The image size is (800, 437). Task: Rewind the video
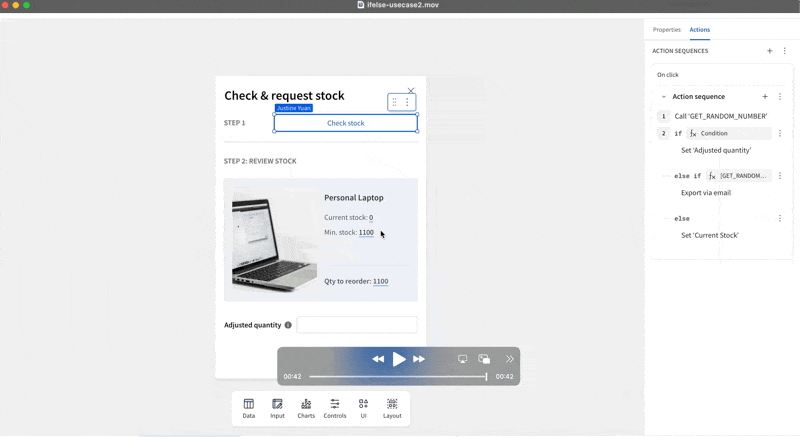378,359
